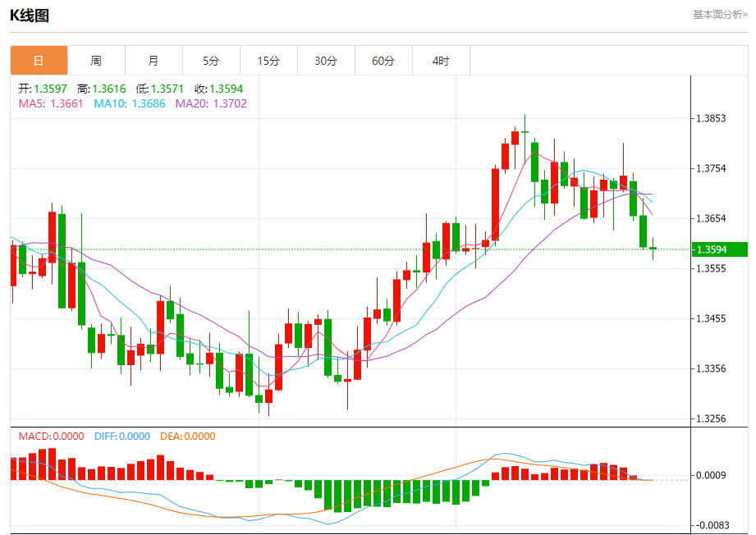
Task: Click the MA10: 1.3686 label
Action: pos(129,103)
